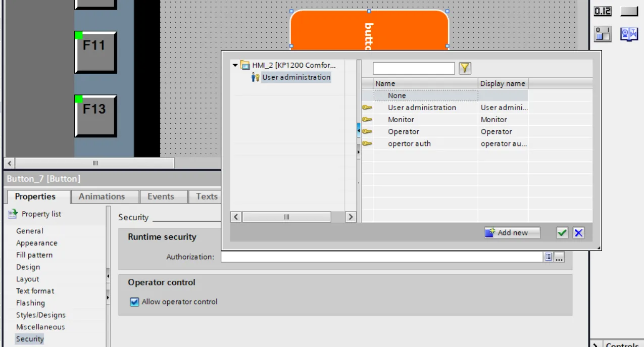
Task: Click the ellipsis button next to Authorization field
Action: (559, 257)
